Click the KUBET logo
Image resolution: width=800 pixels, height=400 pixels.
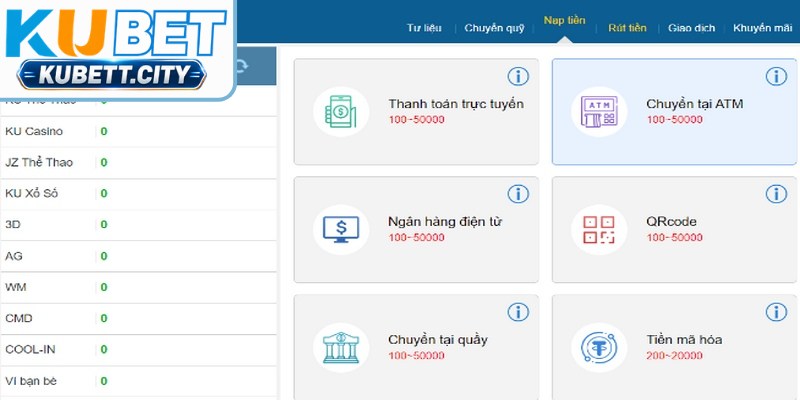[x=116, y=33]
